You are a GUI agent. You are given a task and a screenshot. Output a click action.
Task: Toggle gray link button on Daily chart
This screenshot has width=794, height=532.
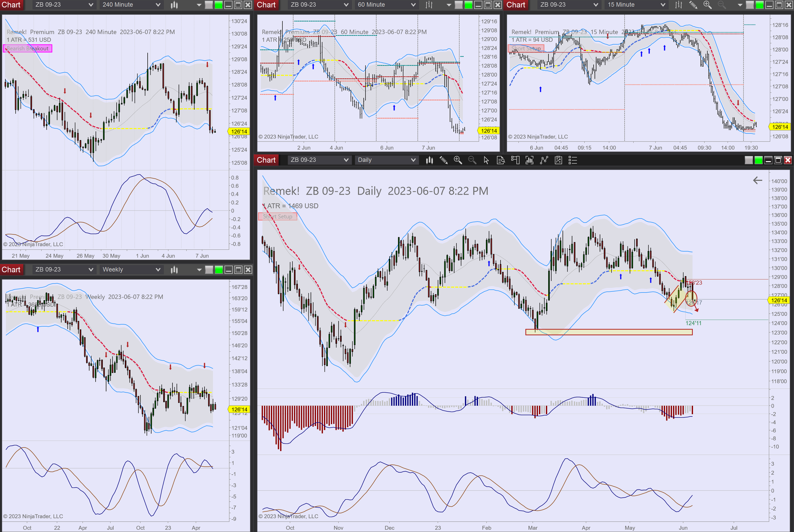click(x=749, y=160)
